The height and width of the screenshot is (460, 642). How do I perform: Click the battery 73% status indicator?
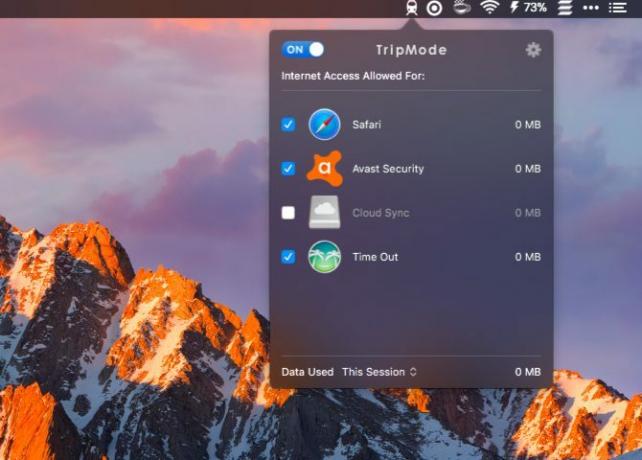(x=528, y=7)
